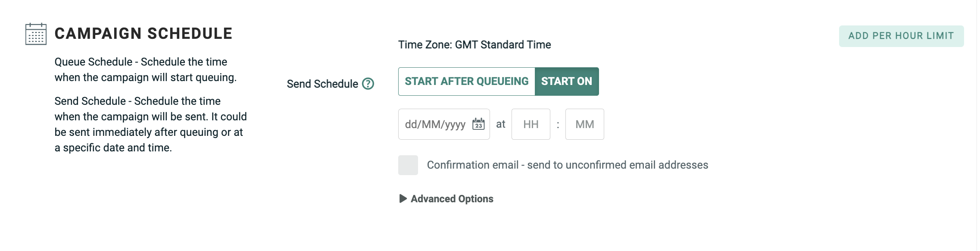
Task: Open the date picker calendar icon
Action: 478,124
